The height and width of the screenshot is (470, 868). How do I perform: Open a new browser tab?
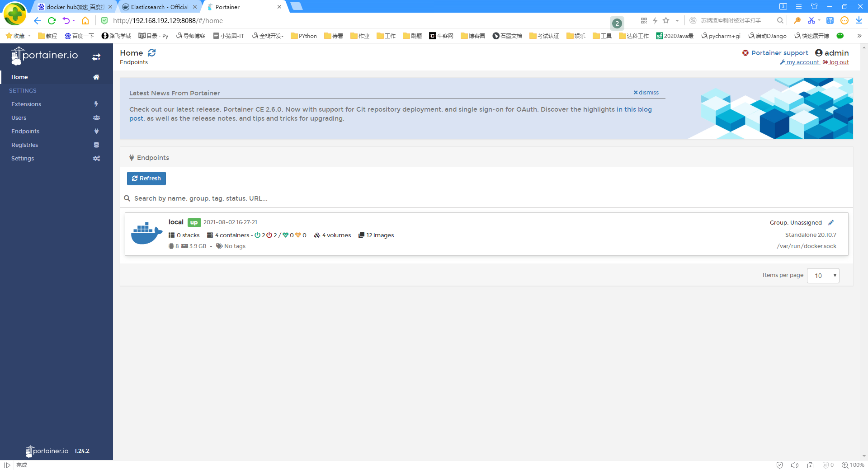(x=297, y=6)
